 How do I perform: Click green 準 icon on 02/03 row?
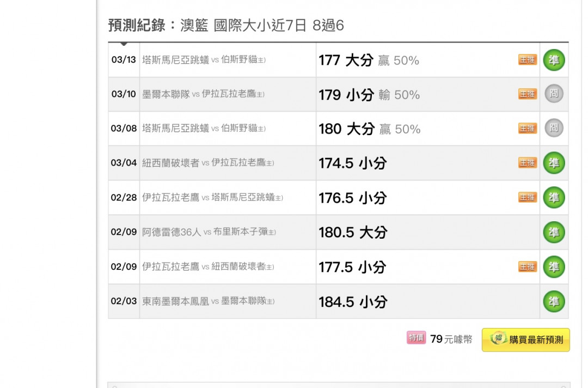pyautogui.click(x=554, y=301)
